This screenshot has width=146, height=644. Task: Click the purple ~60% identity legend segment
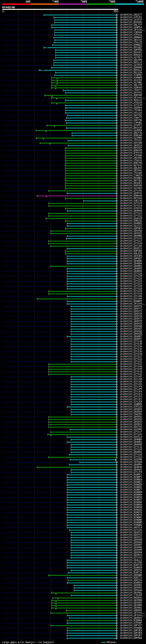click(73, 4)
